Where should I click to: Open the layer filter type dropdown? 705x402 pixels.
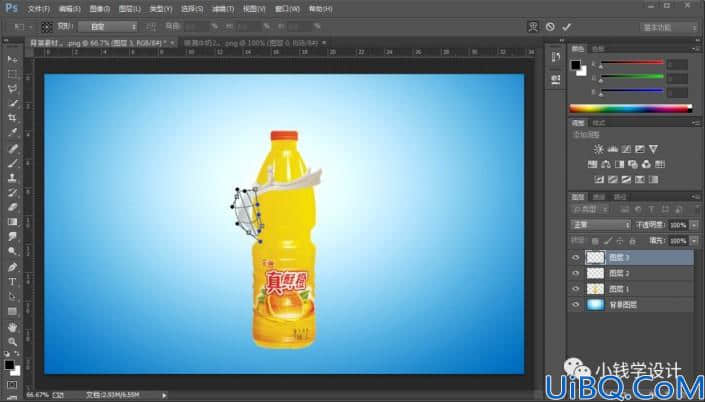pos(590,209)
